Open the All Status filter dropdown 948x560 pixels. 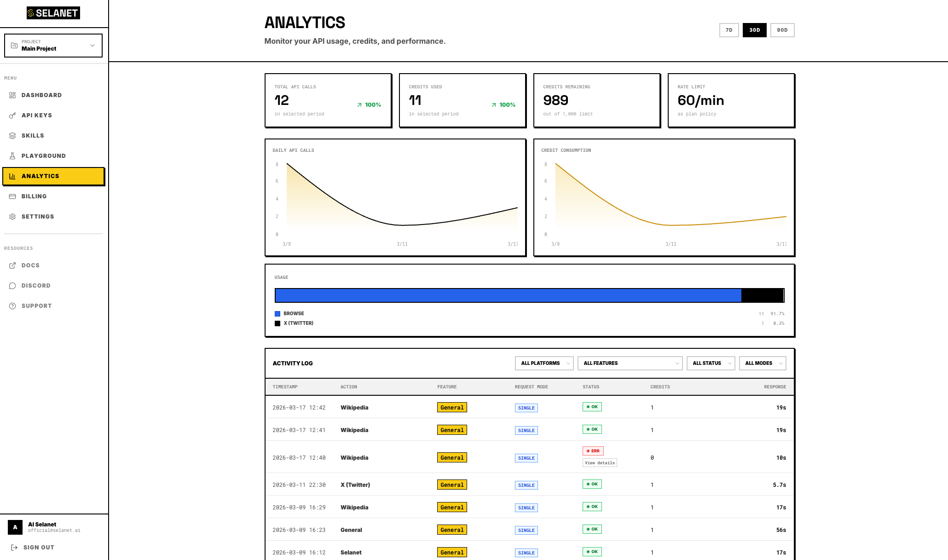pyautogui.click(x=710, y=363)
